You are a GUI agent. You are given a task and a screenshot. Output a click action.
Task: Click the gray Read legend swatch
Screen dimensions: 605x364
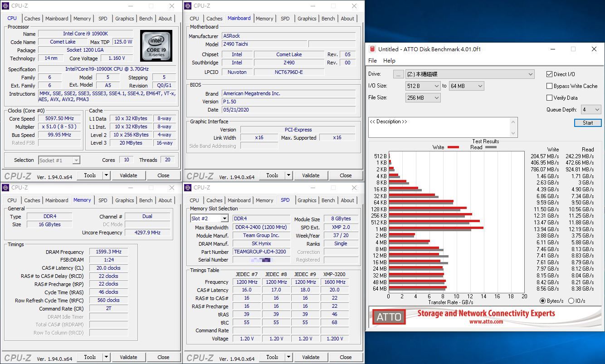tap(491, 147)
